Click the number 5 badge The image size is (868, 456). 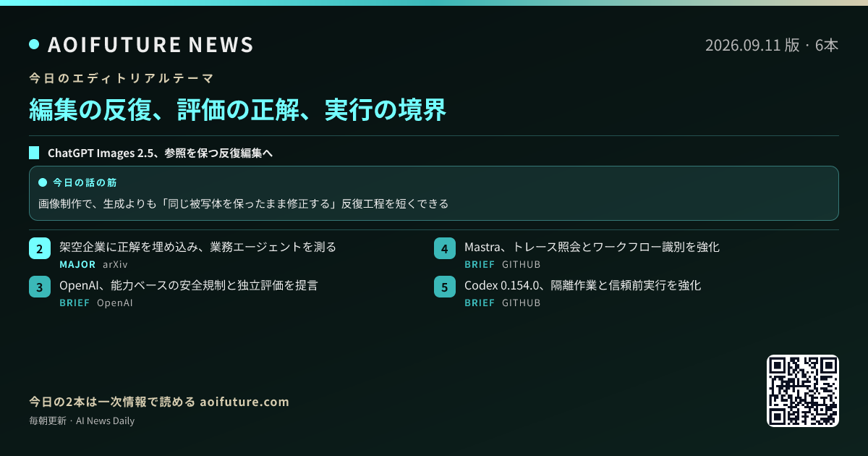point(444,287)
